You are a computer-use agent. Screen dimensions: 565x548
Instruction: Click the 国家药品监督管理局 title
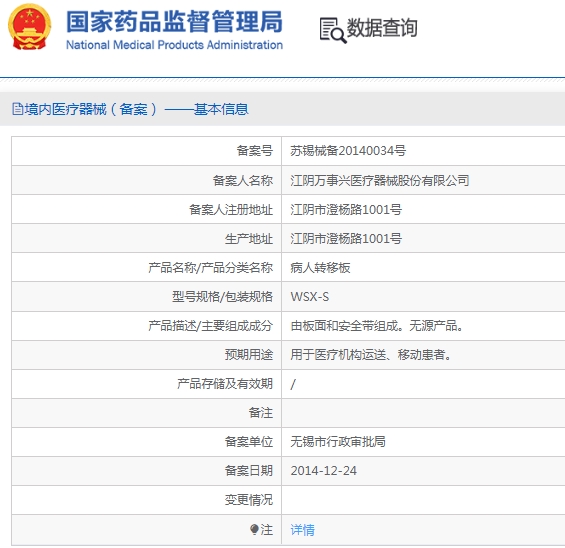click(174, 22)
